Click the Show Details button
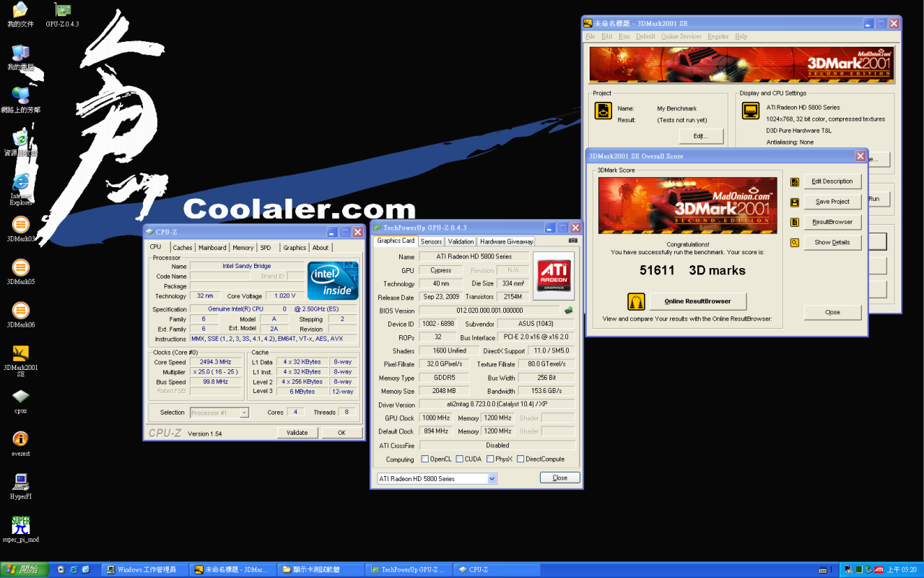 [x=832, y=242]
